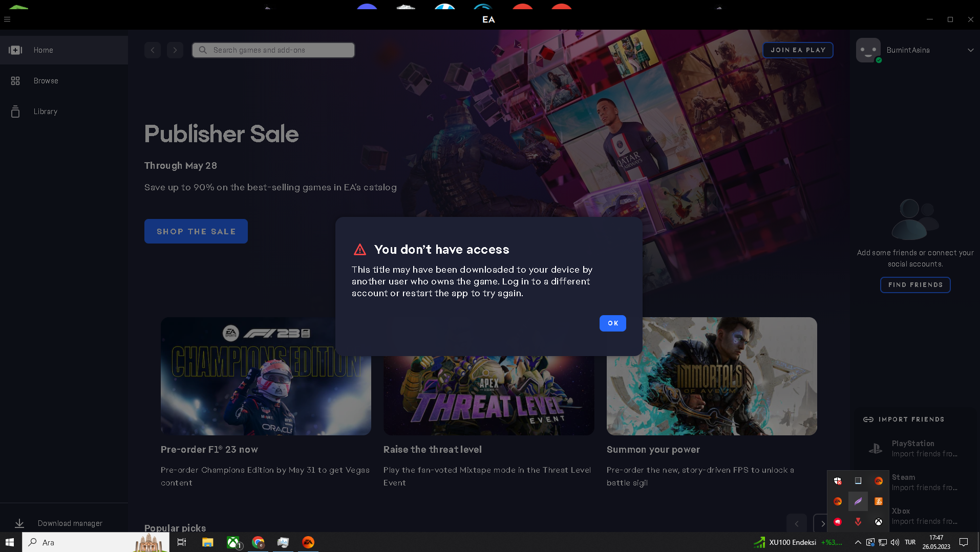The image size is (980, 552).
Task: Click the 'Raise the threat level' title
Action: (x=433, y=450)
